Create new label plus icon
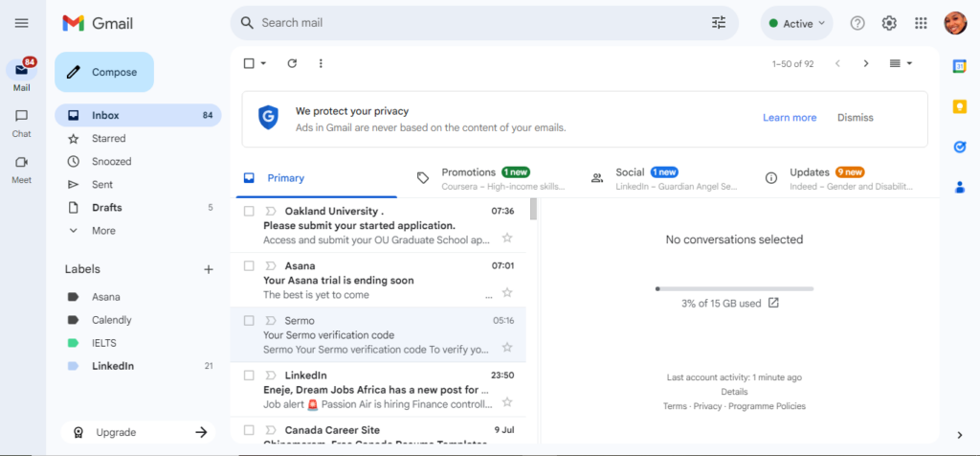The width and height of the screenshot is (980, 456). (x=208, y=269)
